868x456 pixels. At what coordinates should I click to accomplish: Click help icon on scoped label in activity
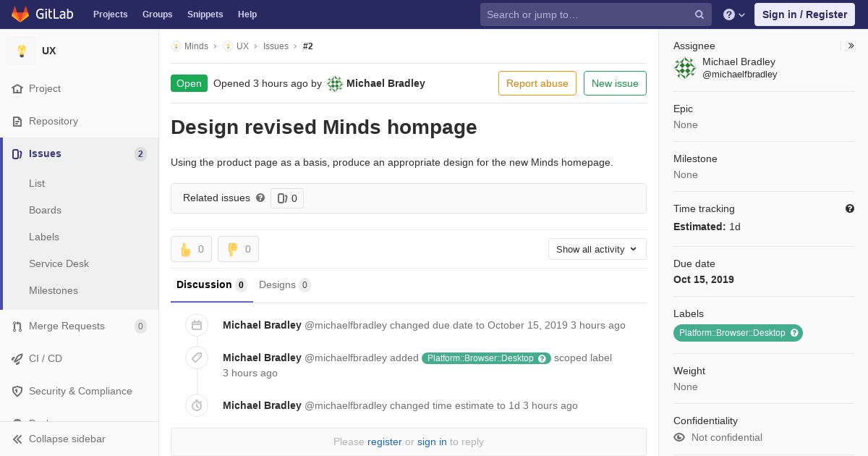[542, 358]
